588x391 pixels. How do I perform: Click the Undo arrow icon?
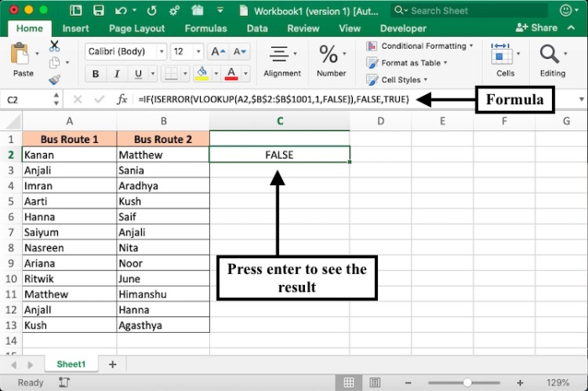[121, 10]
